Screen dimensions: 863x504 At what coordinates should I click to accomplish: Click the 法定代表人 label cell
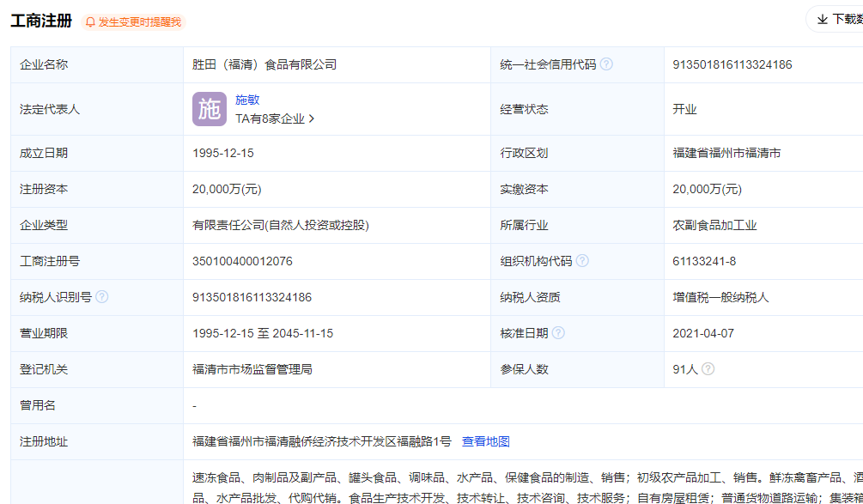(97, 109)
